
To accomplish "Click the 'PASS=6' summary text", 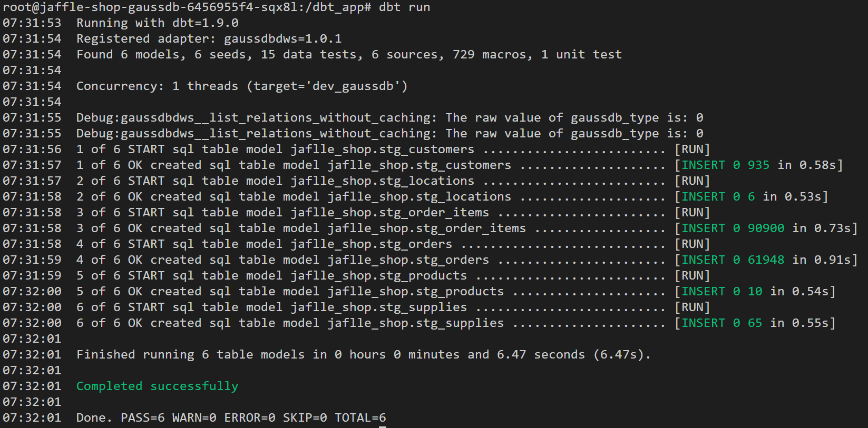I will tap(142, 418).
